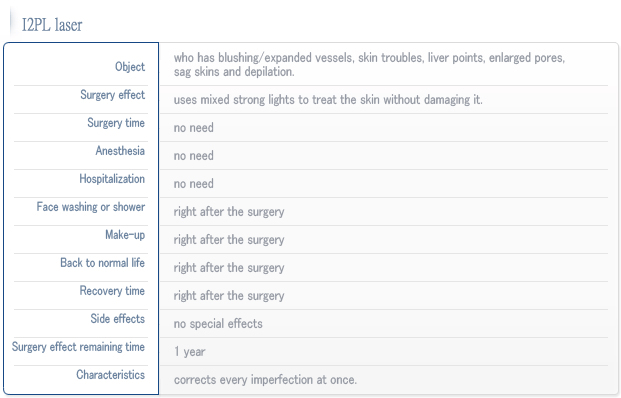Click the Surgery effect label
Viewport: 621px width, 398px height.
point(112,95)
